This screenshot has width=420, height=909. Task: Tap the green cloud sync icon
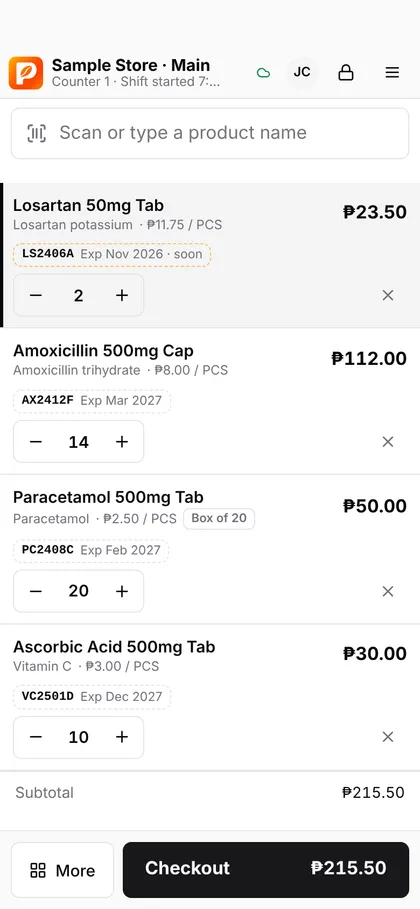point(263,72)
